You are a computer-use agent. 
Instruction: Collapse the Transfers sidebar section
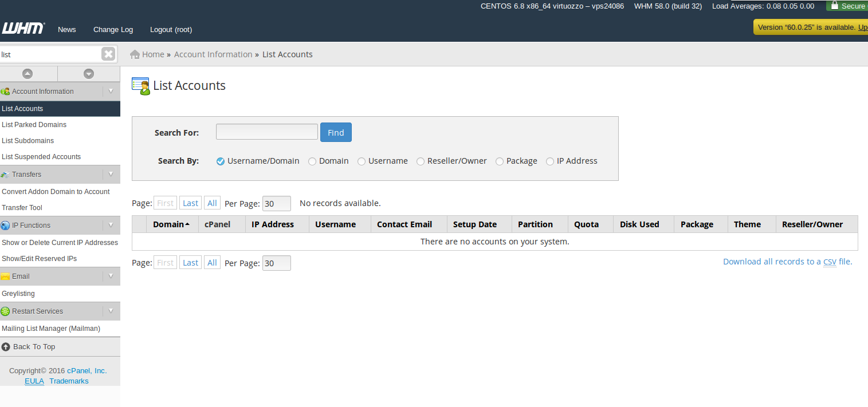point(111,175)
